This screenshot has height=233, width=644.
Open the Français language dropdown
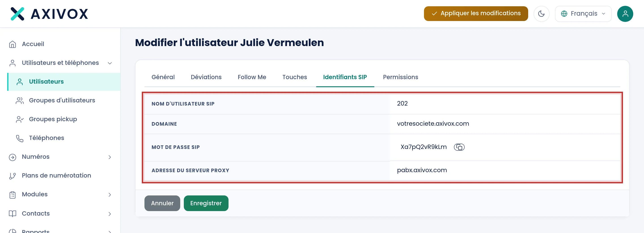click(x=583, y=14)
